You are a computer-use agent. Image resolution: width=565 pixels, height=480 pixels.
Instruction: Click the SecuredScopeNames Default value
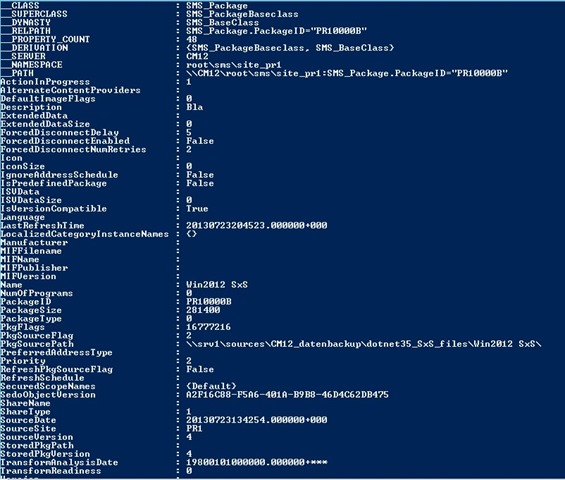(211, 386)
